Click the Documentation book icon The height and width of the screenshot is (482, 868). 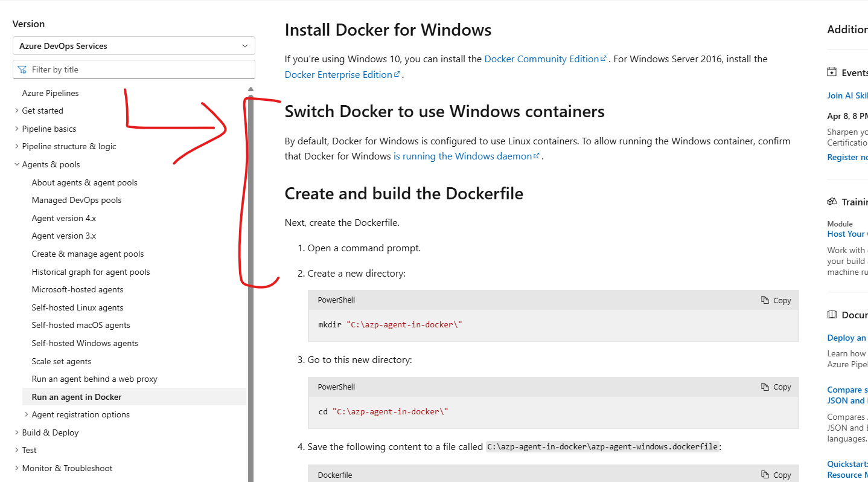click(x=832, y=315)
